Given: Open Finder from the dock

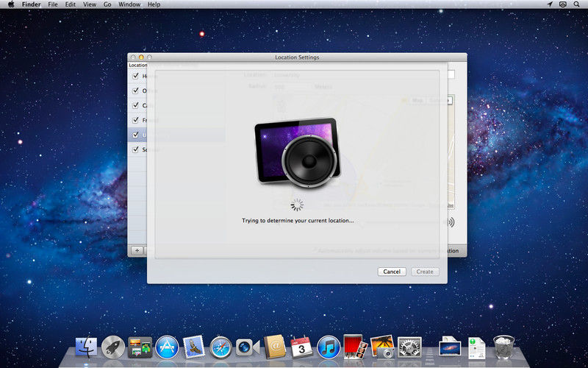Looking at the screenshot, I should (86, 347).
